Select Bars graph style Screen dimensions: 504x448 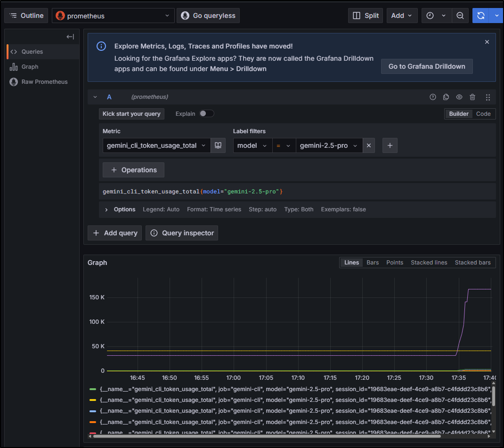point(373,263)
